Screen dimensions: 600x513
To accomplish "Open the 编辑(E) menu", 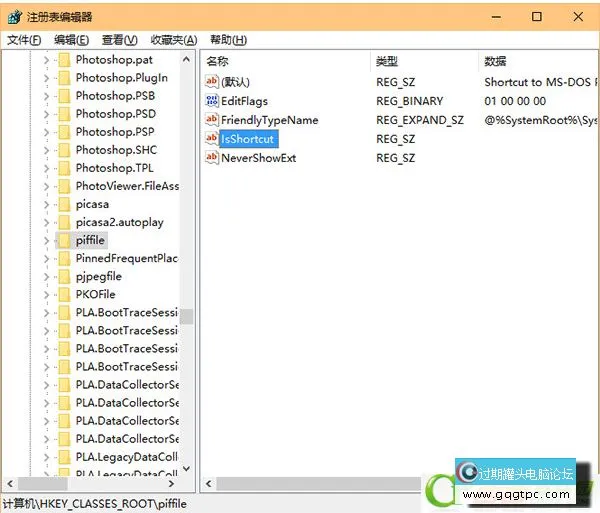I will (72, 40).
